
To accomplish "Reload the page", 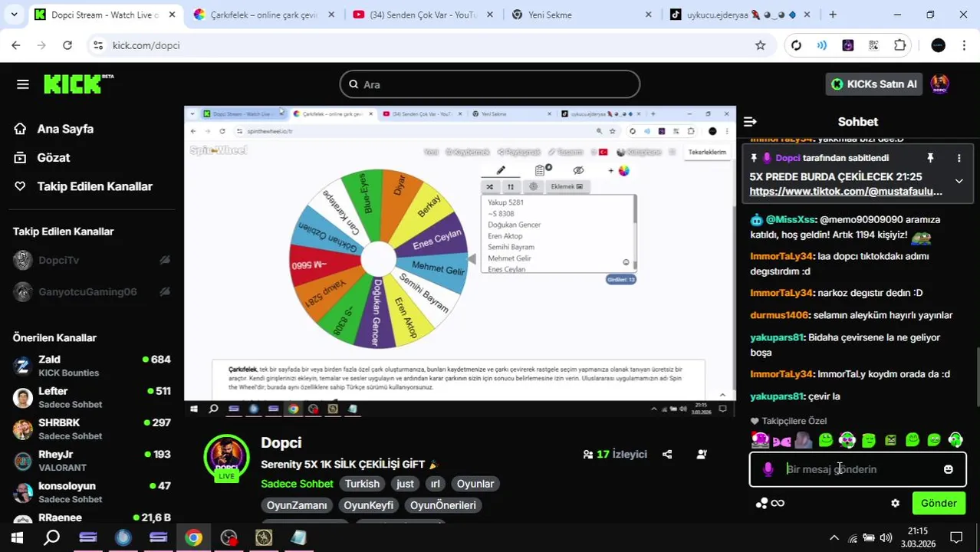I will point(67,45).
